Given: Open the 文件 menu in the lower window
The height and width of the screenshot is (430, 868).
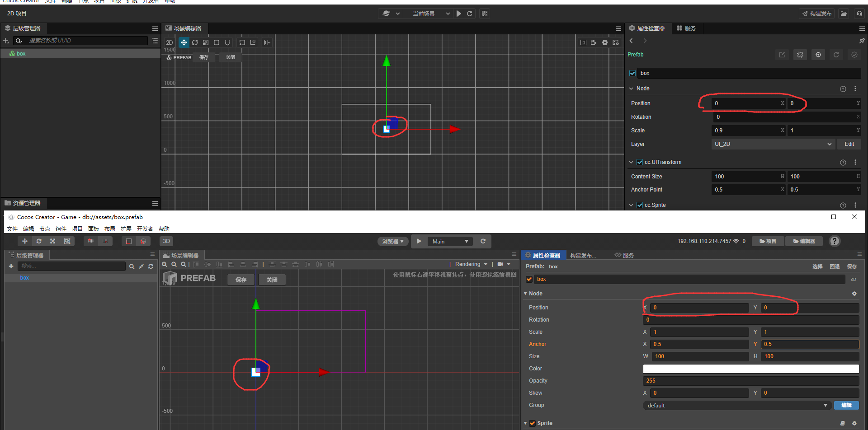Looking at the screenshot, I should [12, 229].
